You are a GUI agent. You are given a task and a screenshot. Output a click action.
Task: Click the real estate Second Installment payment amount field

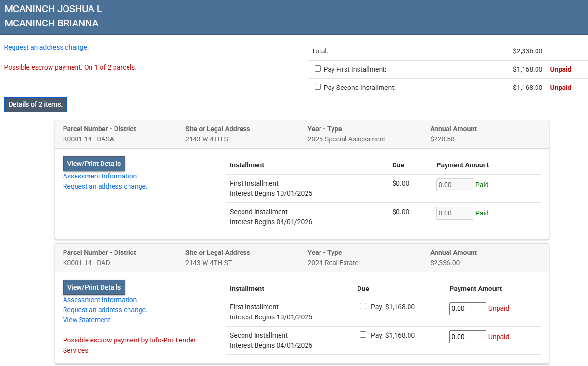468,337
